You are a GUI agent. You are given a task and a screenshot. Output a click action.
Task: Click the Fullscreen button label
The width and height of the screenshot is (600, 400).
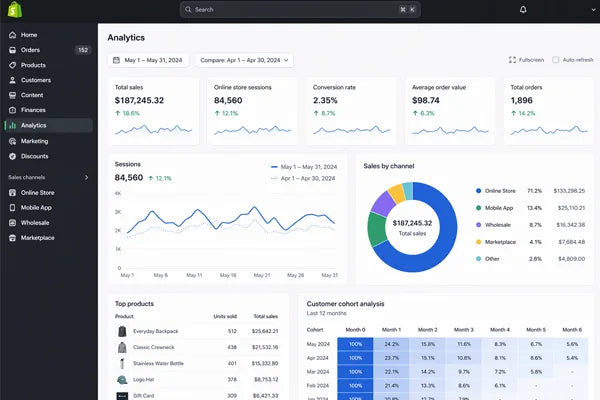click(x=532, y=60)
